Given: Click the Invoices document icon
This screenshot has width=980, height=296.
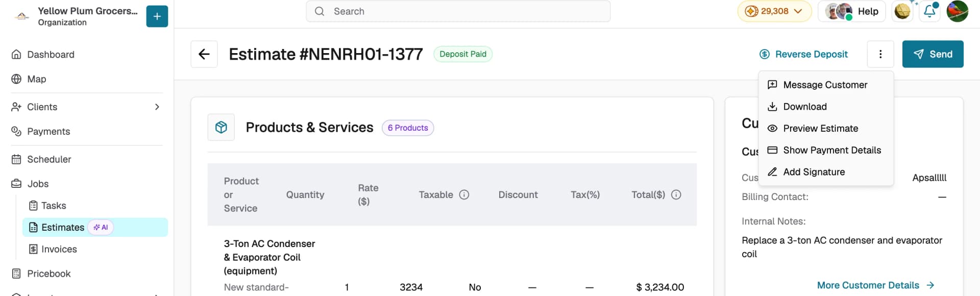Looking at the screenshot, I should [x=33, y=249].
